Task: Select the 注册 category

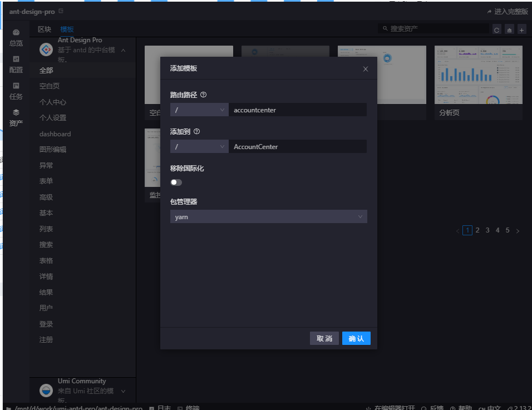Action: click(83, 339)
